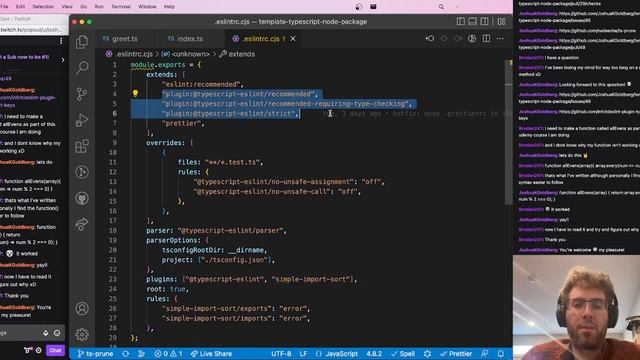Click the gear icon left of Prettier
The image size is (640, 360).
[x=427, y=354]
